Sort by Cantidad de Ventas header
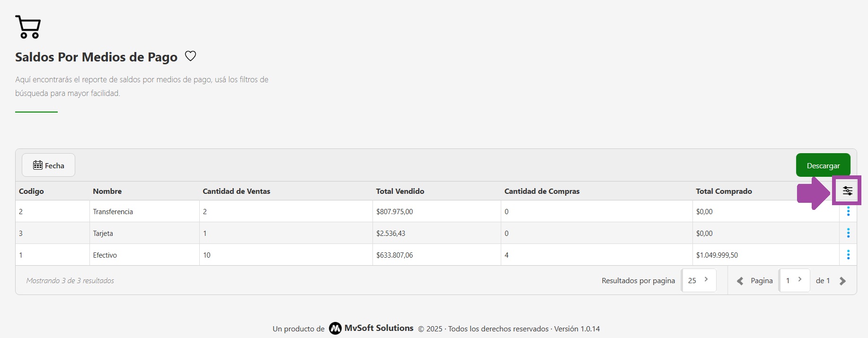Image resolution: width=868 pixels, height=338 pixels. click(x=236, y=191)
